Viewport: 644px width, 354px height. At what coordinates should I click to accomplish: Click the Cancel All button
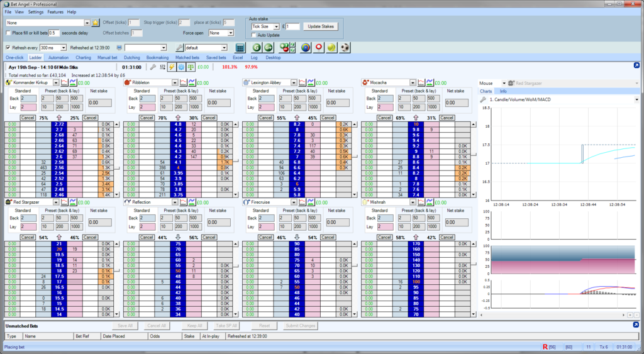157,326
